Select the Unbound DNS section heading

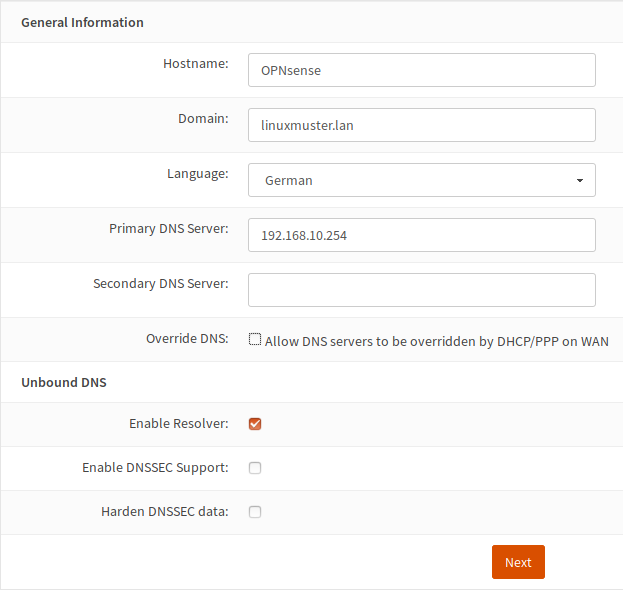(x=64, y=382)
